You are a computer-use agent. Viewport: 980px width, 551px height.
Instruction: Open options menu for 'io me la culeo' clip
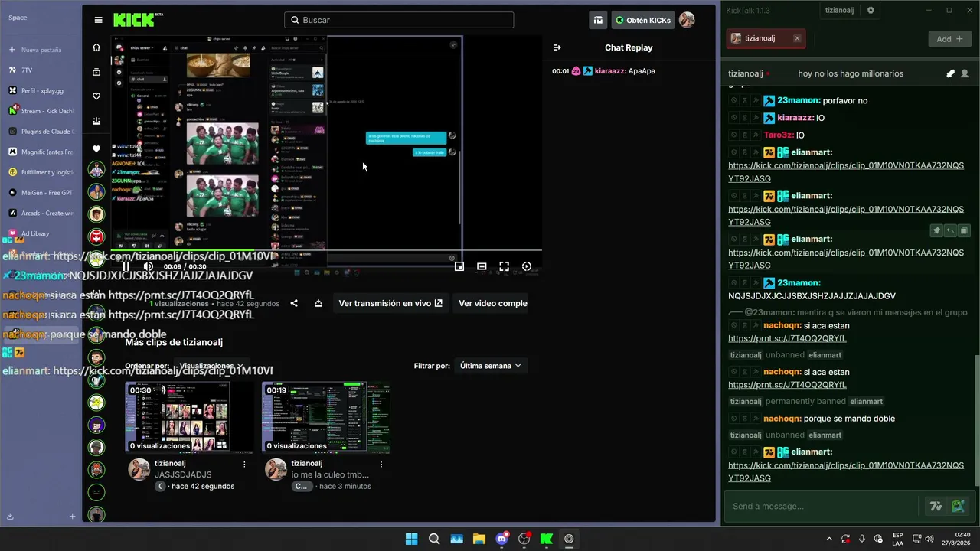click(x=381, y=464)
